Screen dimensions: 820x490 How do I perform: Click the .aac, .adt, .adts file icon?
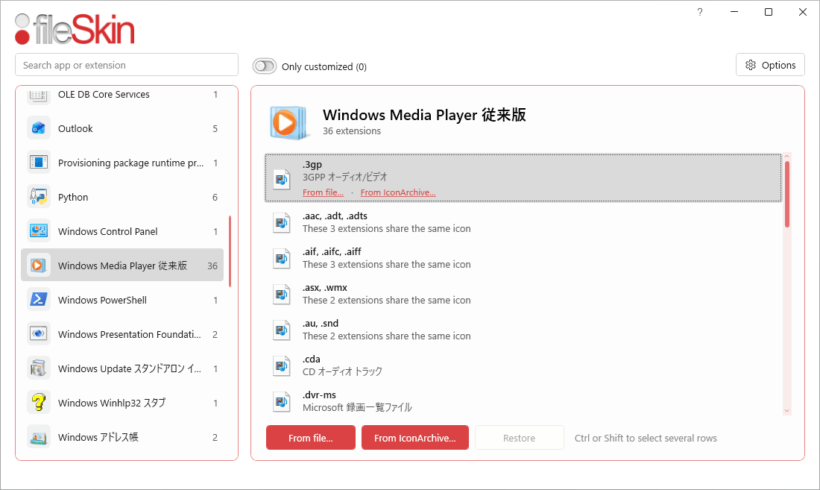click(281, 223)
